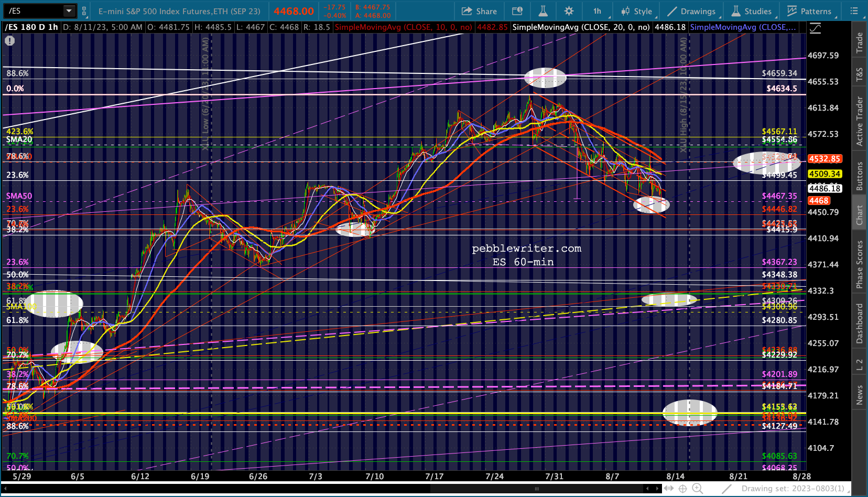The height and width of the screenshot is (497, 868).
Task: Click the crosshair pan icon
Action: [683, 489]
